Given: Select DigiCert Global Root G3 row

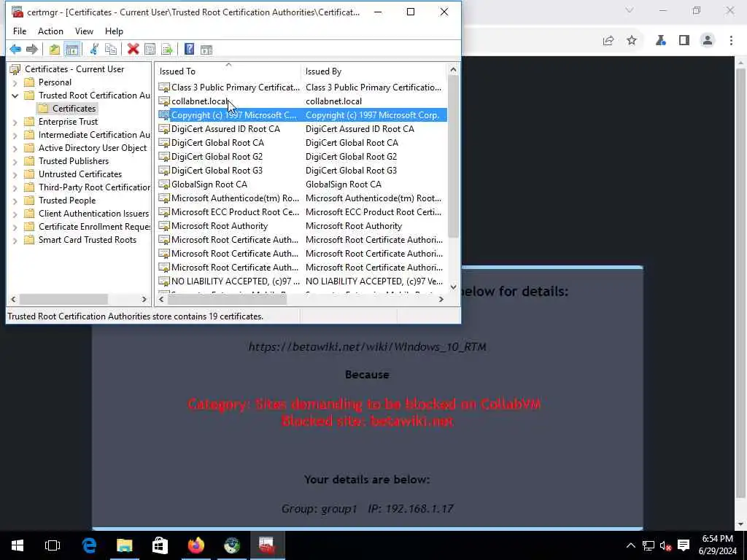Looking at the screenshot, I should pos(302,170).
